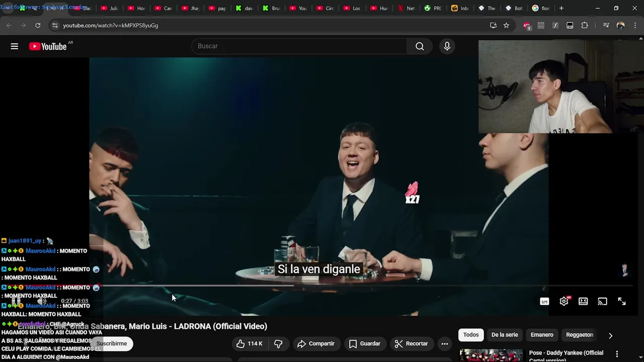The image size is (644, 362).
Task: Click the Compartir share button
Action: click(316, 344)
